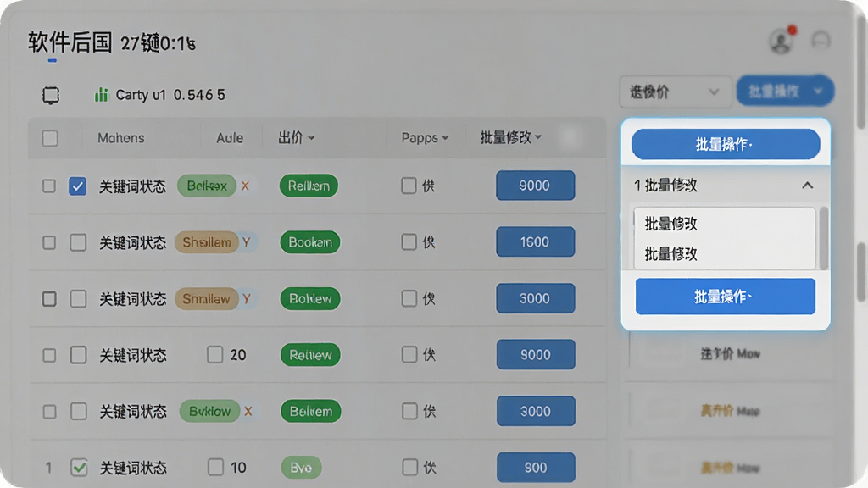Remove the Bolkex tag using its X
The height and width of the screenshot is (488, 868).
[x=245, y=186]
